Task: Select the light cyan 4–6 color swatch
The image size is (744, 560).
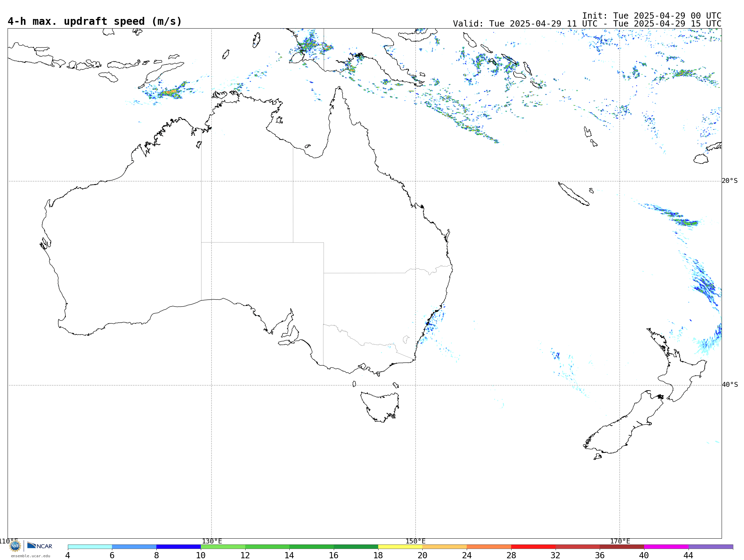Action: tap(90, 547)
